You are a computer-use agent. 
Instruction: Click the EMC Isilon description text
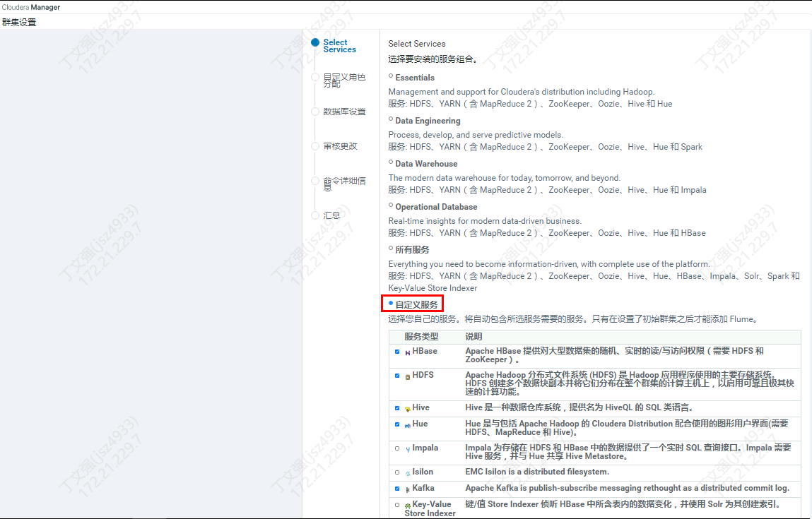coord(537,472)
